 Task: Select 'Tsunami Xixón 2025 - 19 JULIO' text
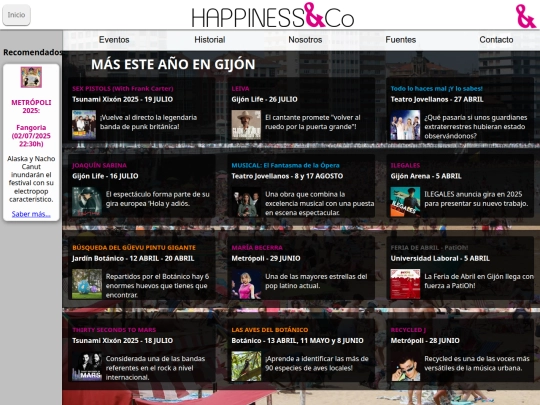coord(123,99)
